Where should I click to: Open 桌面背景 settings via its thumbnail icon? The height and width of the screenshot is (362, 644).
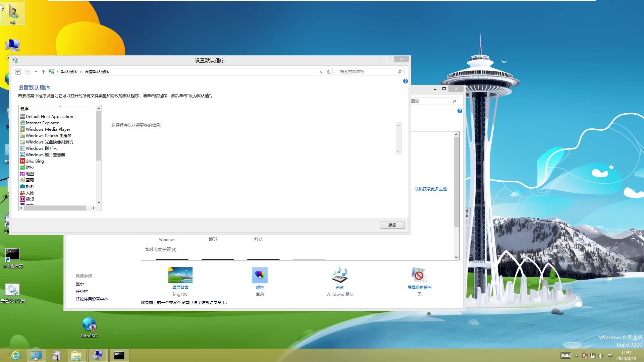click(180, 275)
